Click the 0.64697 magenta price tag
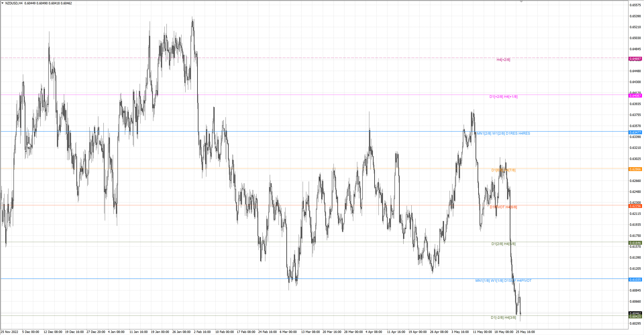Image resolution: width=644 pixels, height=335 pixels. [x=635, y=59]
